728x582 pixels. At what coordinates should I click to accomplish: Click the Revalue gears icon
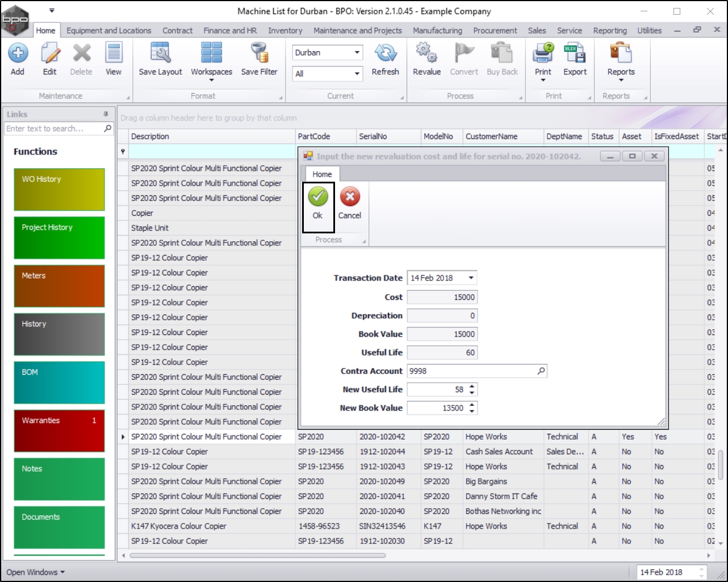point(426,53)
